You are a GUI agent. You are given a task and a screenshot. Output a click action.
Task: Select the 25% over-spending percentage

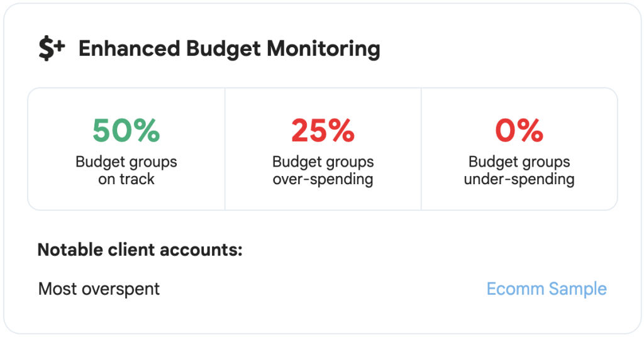coord(323,131)
